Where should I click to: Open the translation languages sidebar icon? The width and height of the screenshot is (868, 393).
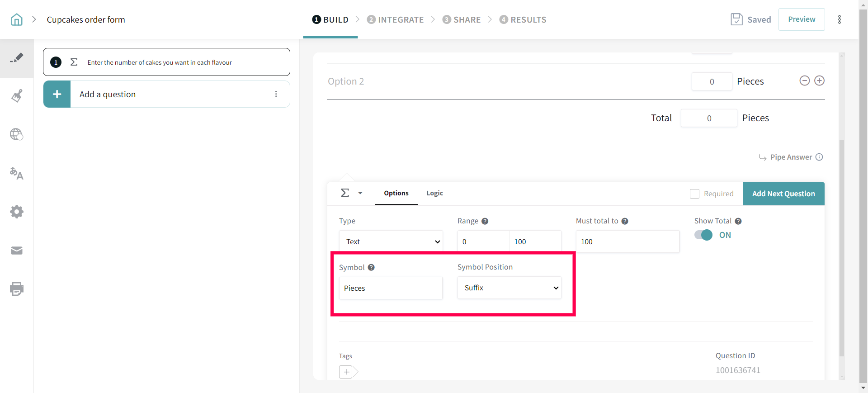click(17, 173)
